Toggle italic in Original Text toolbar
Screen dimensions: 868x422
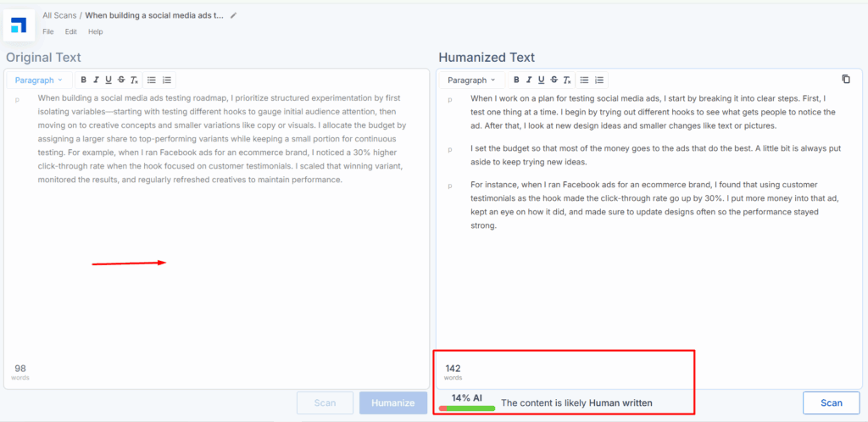[96, 80]
